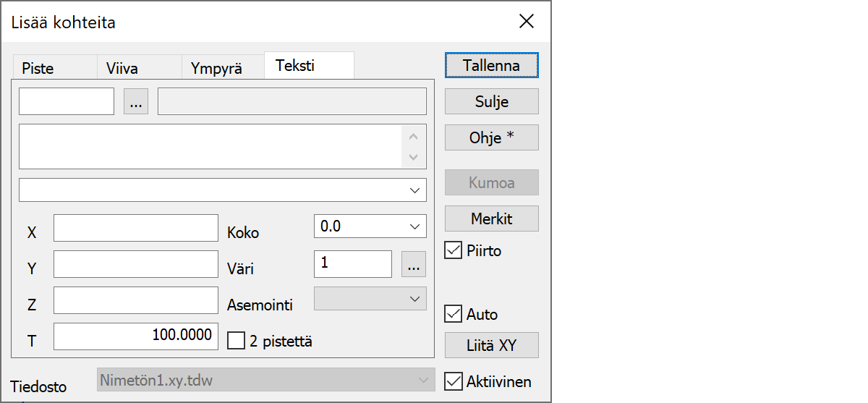Screen dimensions: 868x403
Task: Click the Merkit button
Action: [x=491, y=219]
